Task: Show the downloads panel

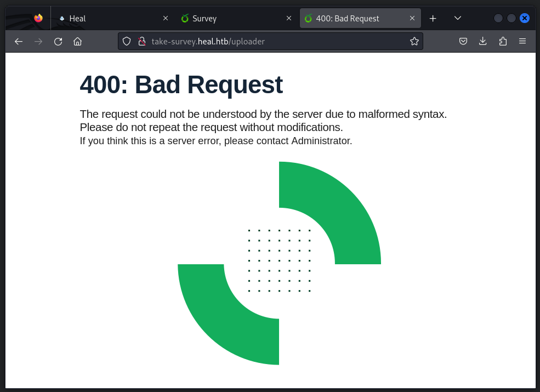Action: (483, 41)
